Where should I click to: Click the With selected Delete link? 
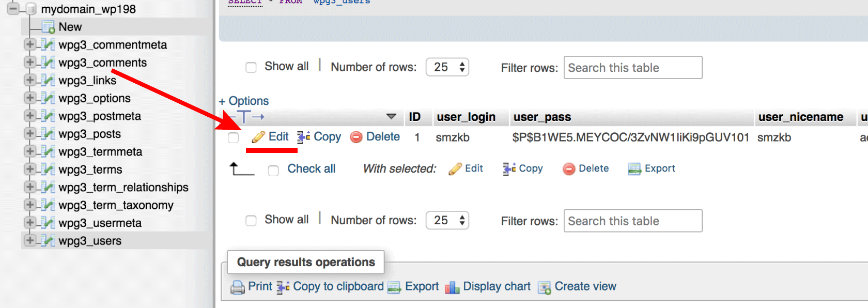coord(594,168)
